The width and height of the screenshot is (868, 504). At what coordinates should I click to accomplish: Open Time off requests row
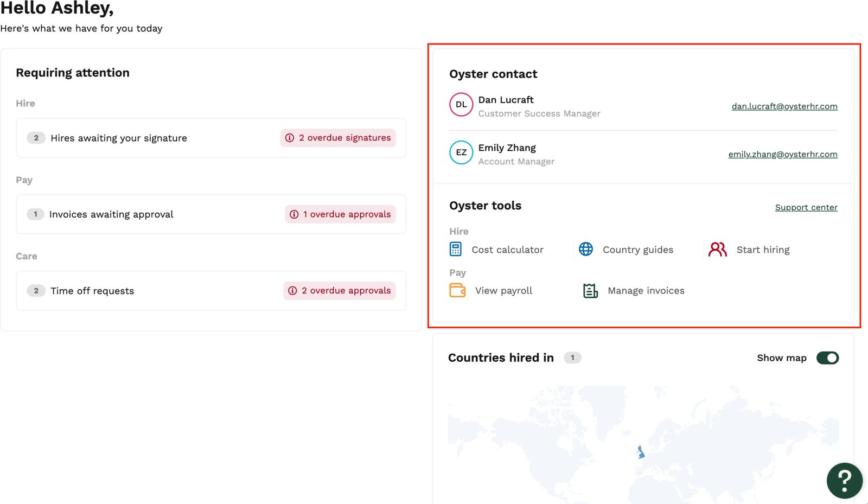[211, 291]
